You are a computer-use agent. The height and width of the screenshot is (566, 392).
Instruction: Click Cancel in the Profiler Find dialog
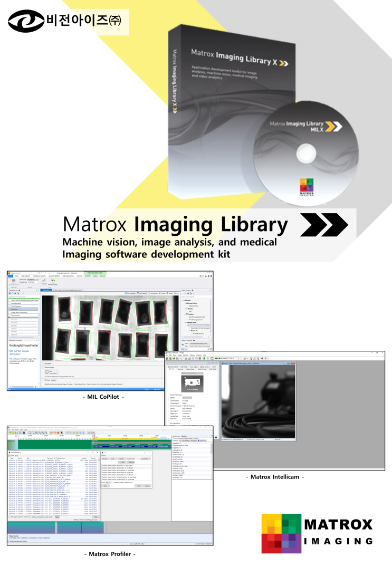click(147, 486)
